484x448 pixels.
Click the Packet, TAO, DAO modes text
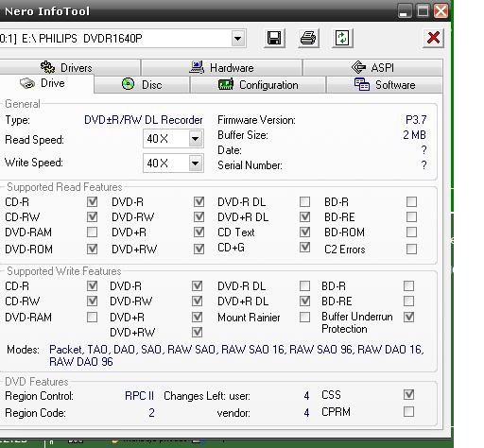click(x=236, y=355)
